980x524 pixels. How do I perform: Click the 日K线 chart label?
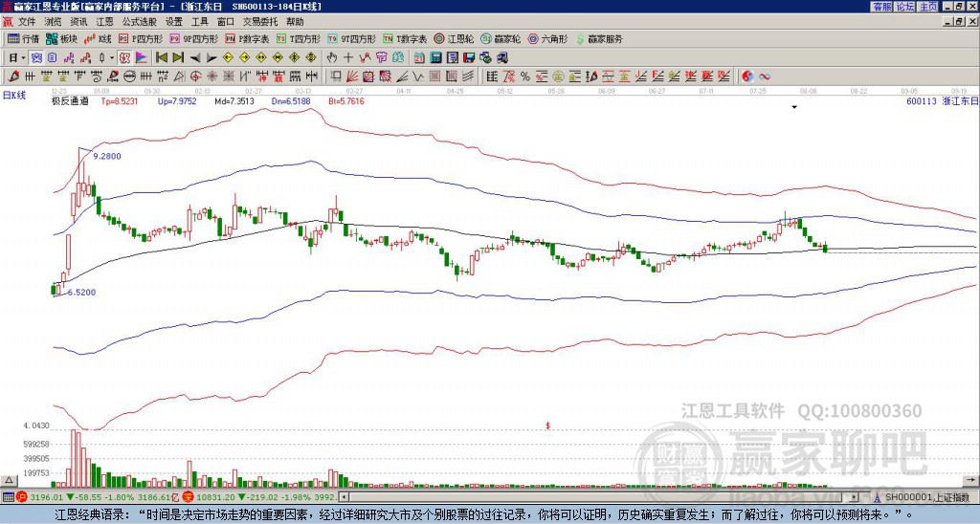tap(14, 95)
